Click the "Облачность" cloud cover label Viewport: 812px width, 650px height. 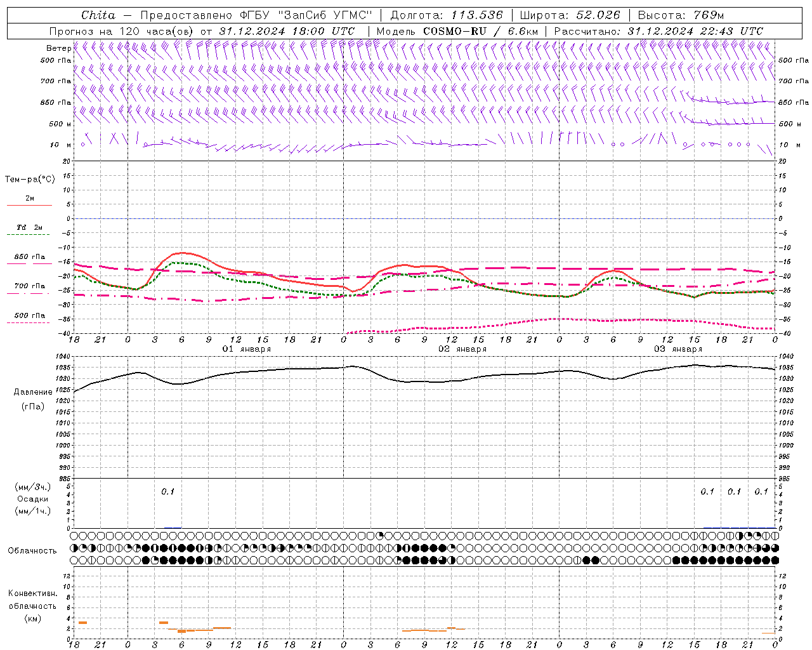point(32,550)
